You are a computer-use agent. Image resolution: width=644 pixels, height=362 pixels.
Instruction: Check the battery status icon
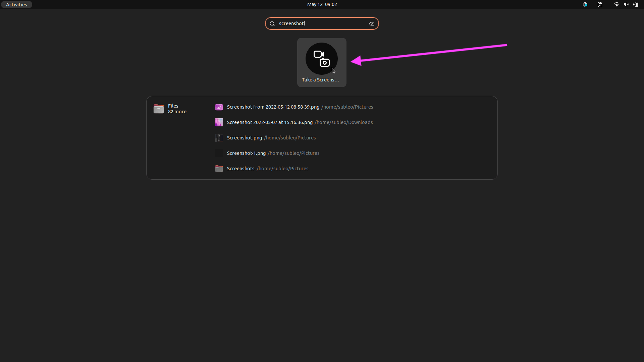636,4
